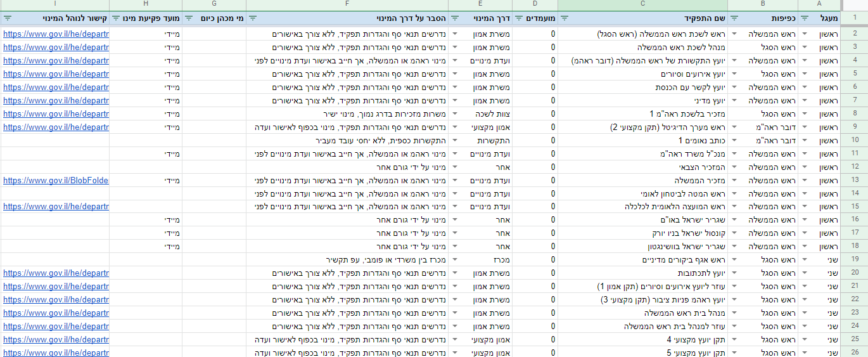The height and width of the screenshot is (357, 868).
Task: Open filter icon on מעגל column header
Action: [x=805, y=19]
